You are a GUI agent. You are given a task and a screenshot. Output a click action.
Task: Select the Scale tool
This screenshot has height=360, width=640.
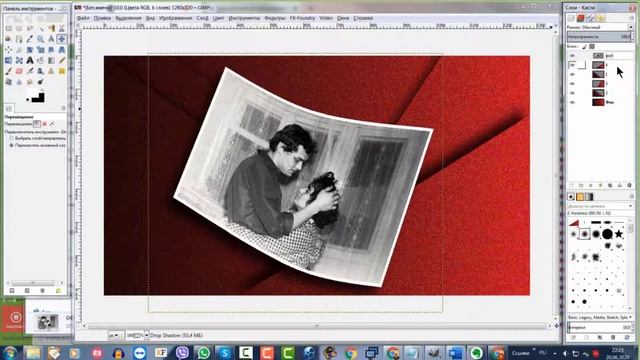pyautogui.click(x=40, y=50)
